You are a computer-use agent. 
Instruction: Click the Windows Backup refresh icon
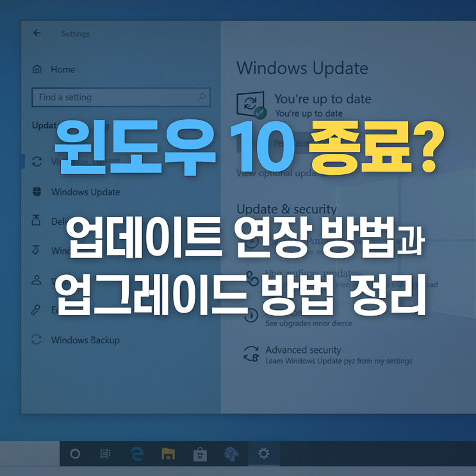pos(36,340)
